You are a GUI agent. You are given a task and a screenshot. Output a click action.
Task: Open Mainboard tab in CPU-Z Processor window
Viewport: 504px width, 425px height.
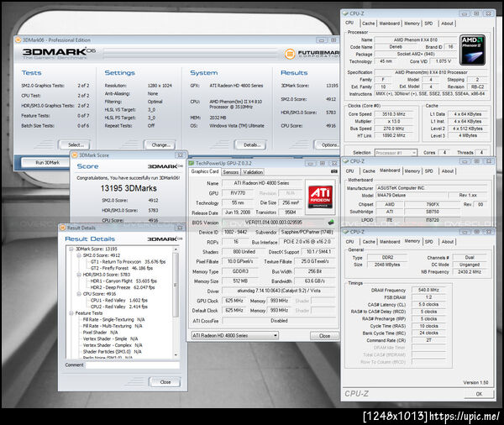pyautogui.click(x=389, y=24)
